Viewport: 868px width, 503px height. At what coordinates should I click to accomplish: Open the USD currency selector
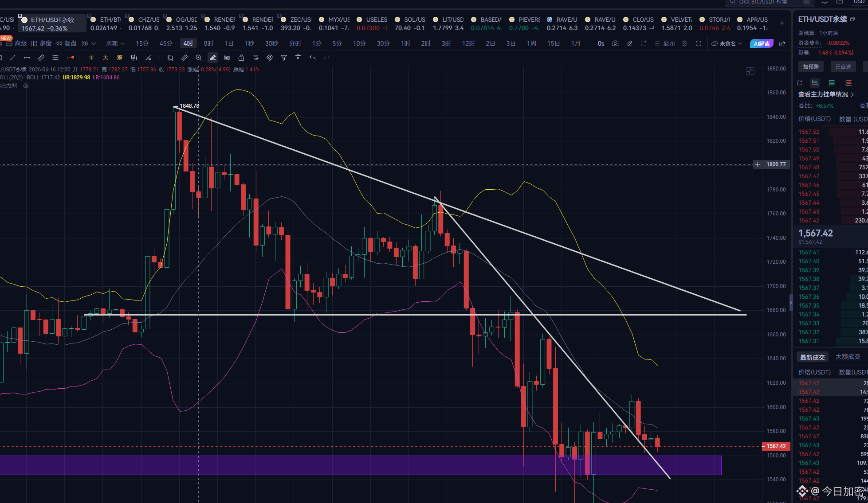tap(859, 2)
